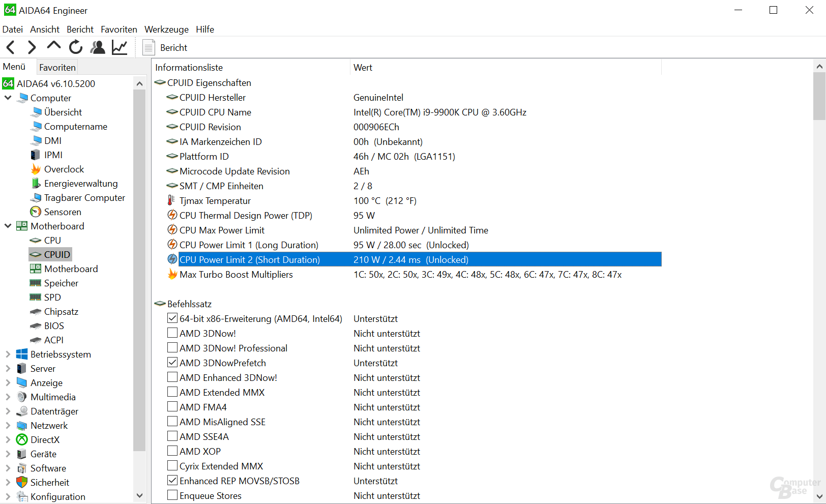Viewport: 826px width, 504px height.
Task: Click the Refresh toolbar icon
Action: pyautogui.click(x=76, y=47)
